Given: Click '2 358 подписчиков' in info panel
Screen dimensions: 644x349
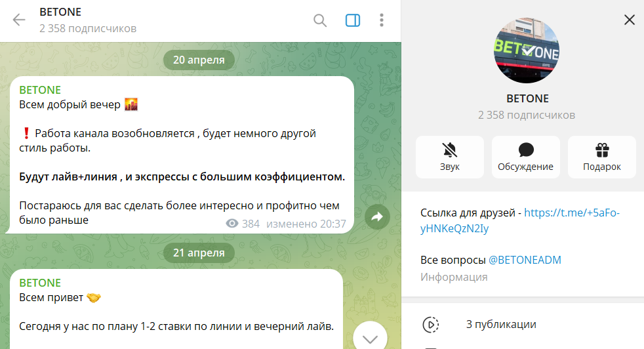Looking at the screenshot, I should point(527,115).
